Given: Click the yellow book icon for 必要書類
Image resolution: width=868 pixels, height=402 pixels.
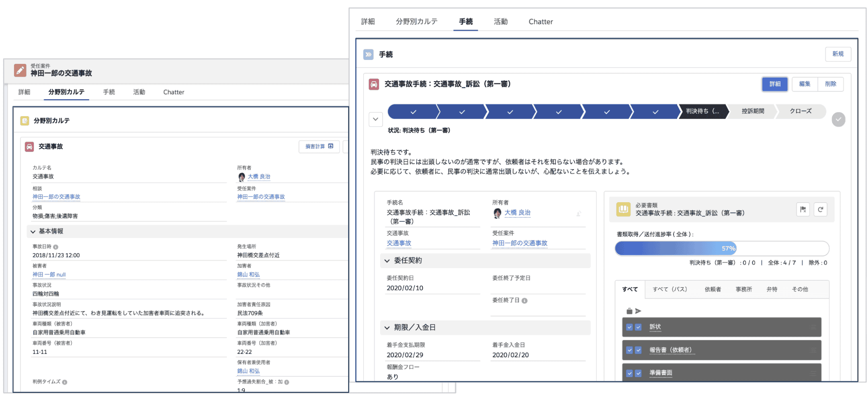Looking at the screenshot, I should click(x=623, y=209).
